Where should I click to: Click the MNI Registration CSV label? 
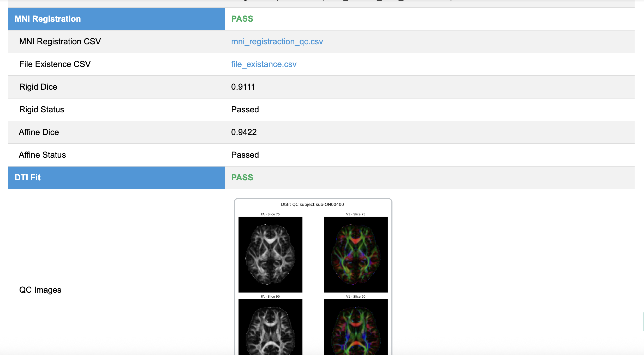[x=60, y=41]
